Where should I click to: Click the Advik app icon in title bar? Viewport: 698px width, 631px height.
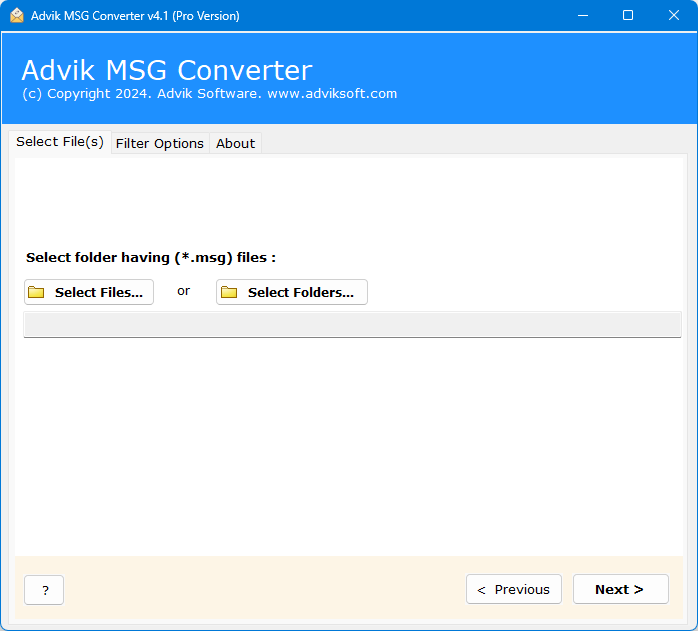point(17,15)
